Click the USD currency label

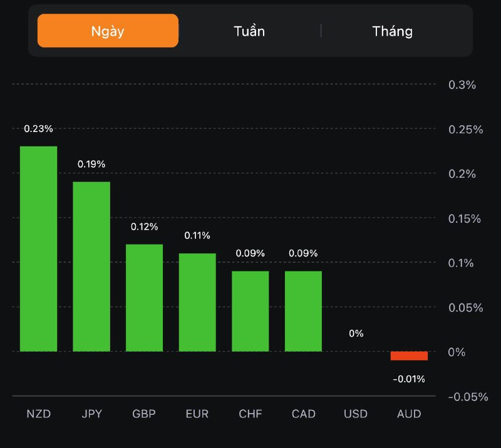tap(356, 414)
